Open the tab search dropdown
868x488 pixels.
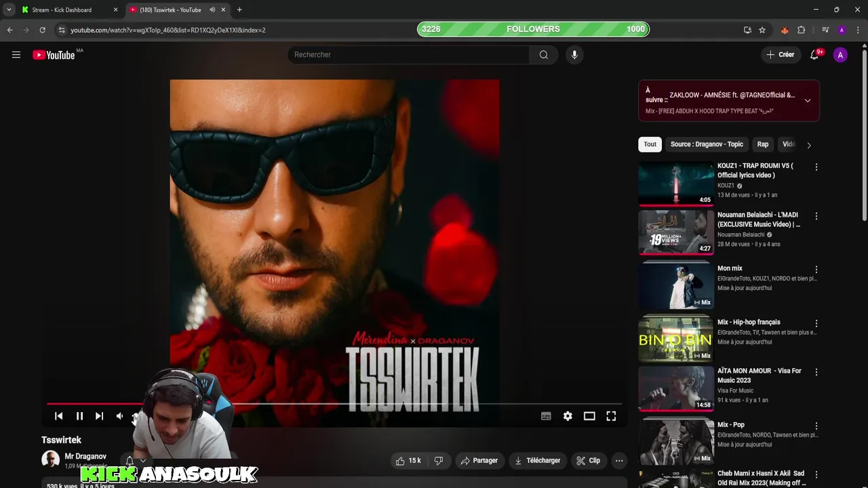pos(9,9)
